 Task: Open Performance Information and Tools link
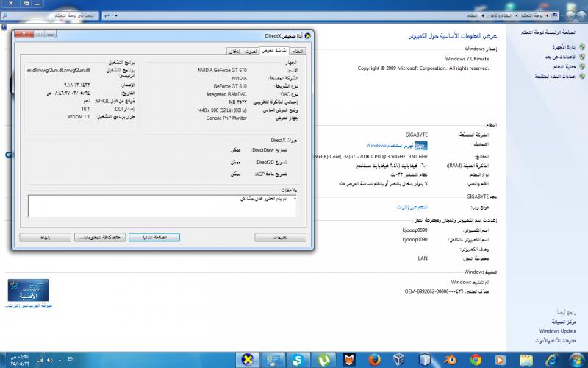[556, 341]
